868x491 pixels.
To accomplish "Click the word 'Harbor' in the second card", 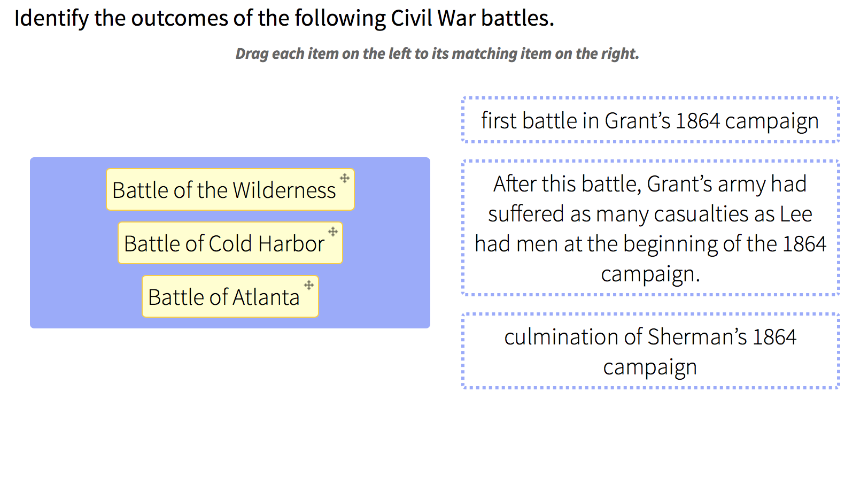I will click(291, 244).
